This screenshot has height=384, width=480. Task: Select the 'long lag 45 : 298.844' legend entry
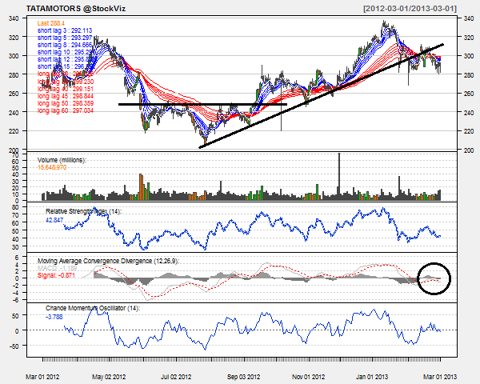(65, 96)
